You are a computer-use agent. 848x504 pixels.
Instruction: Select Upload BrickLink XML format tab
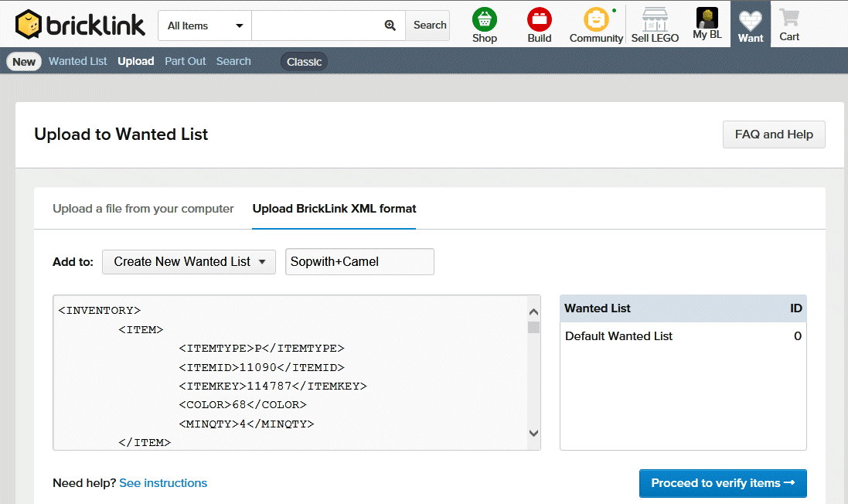(334, 209)
